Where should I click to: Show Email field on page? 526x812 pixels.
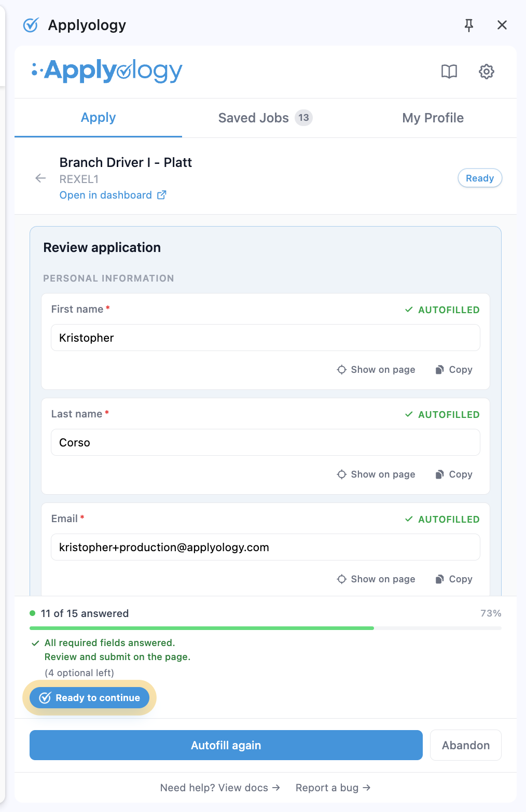click(x=376, y=579)
